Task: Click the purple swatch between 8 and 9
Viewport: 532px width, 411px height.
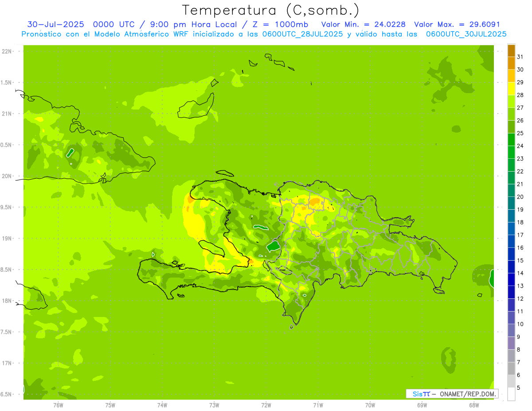Action: (511, 343)
